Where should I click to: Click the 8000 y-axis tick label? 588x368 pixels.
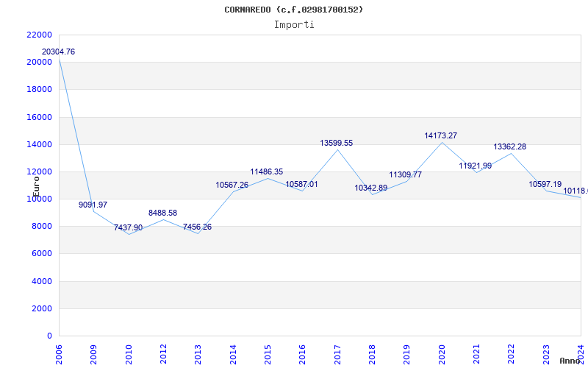(42, 227)
